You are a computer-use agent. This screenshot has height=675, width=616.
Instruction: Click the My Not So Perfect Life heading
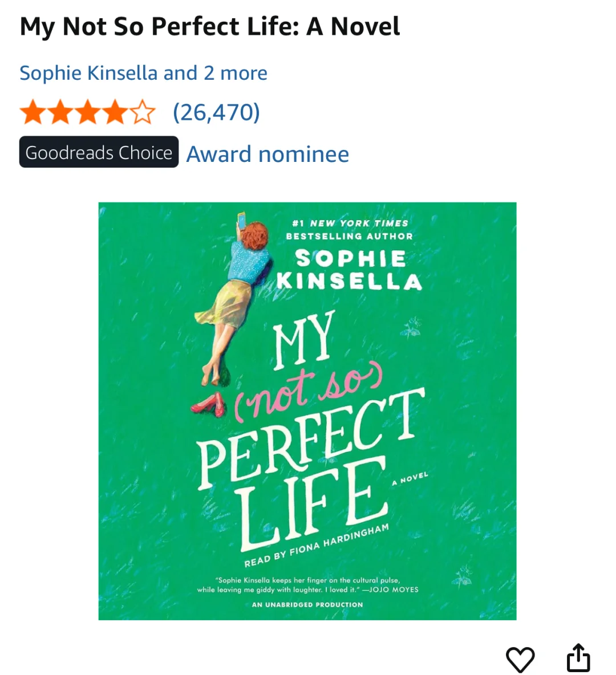tap(210, 27)
